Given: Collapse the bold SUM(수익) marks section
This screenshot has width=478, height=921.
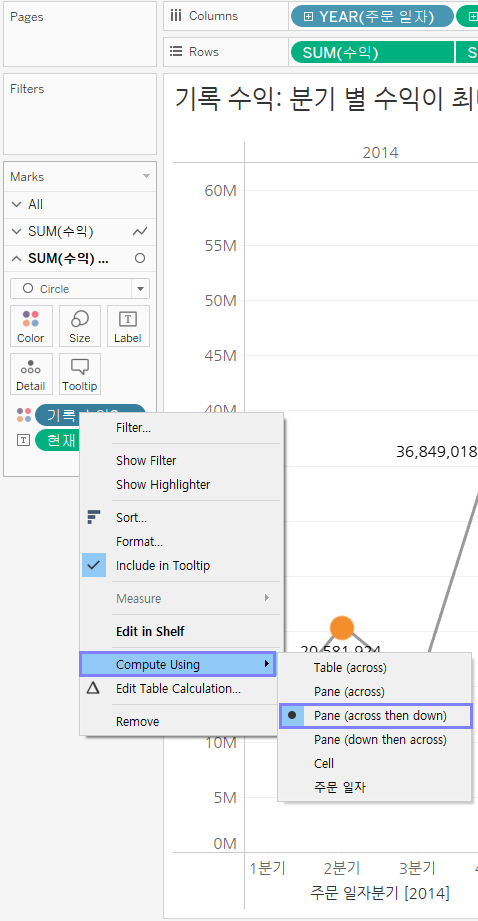Looking at the screenshot, I should click(x=16, y=258).
